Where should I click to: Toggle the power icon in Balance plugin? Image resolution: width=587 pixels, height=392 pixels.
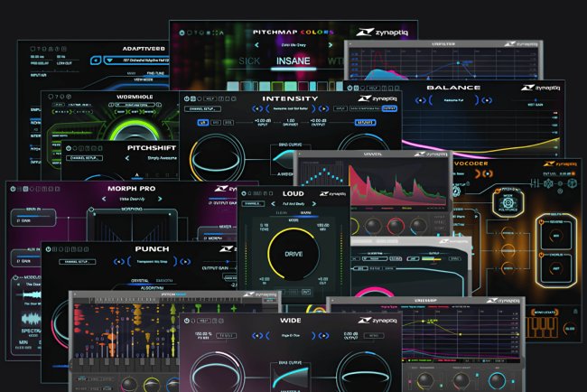coord(349,88)
